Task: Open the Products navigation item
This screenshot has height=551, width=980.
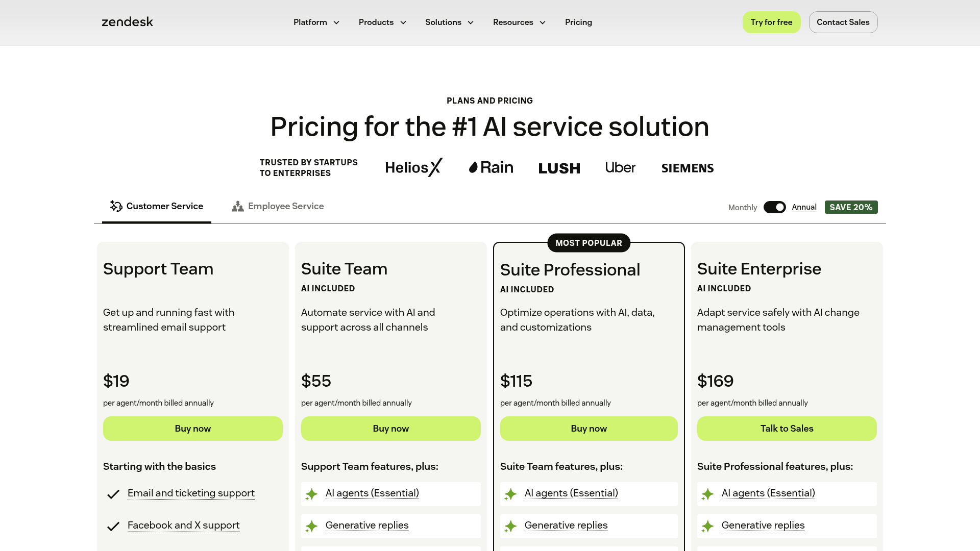Action: (376, 22)
